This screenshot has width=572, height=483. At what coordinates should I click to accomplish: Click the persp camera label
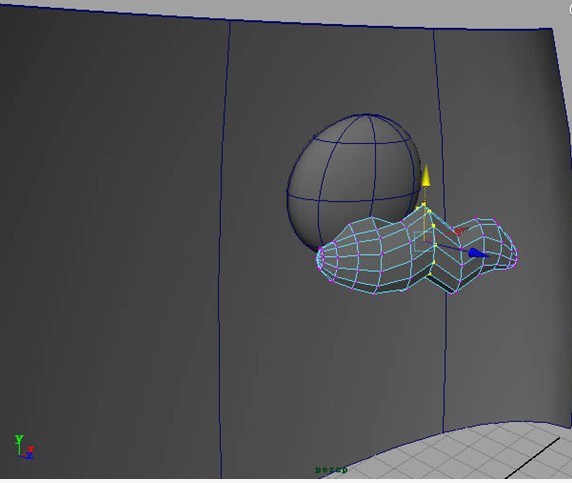pyautogui.click(x=331, y=470)
